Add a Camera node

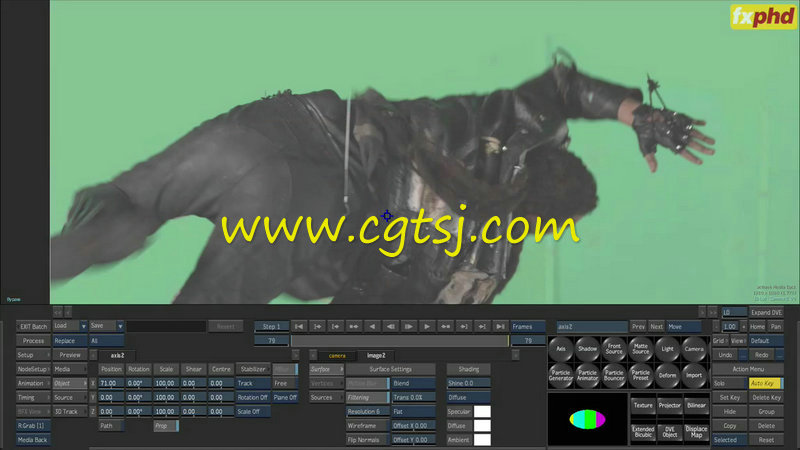(694, 349)
